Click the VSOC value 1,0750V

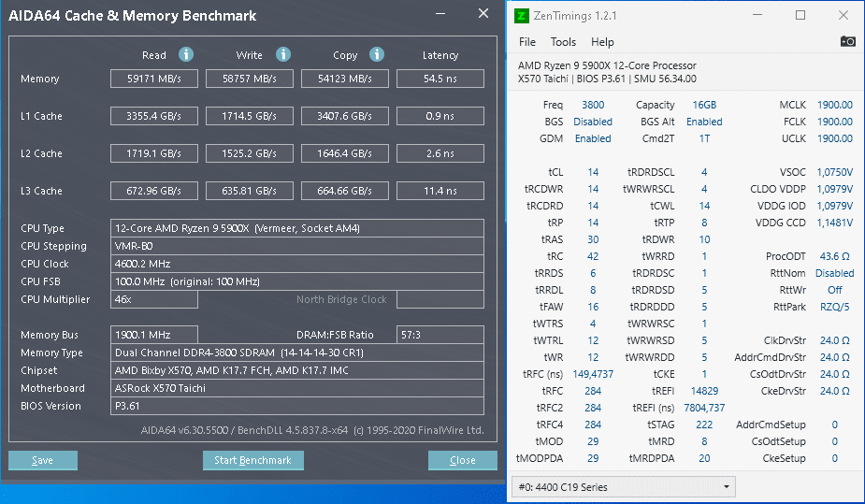point(835,172)
